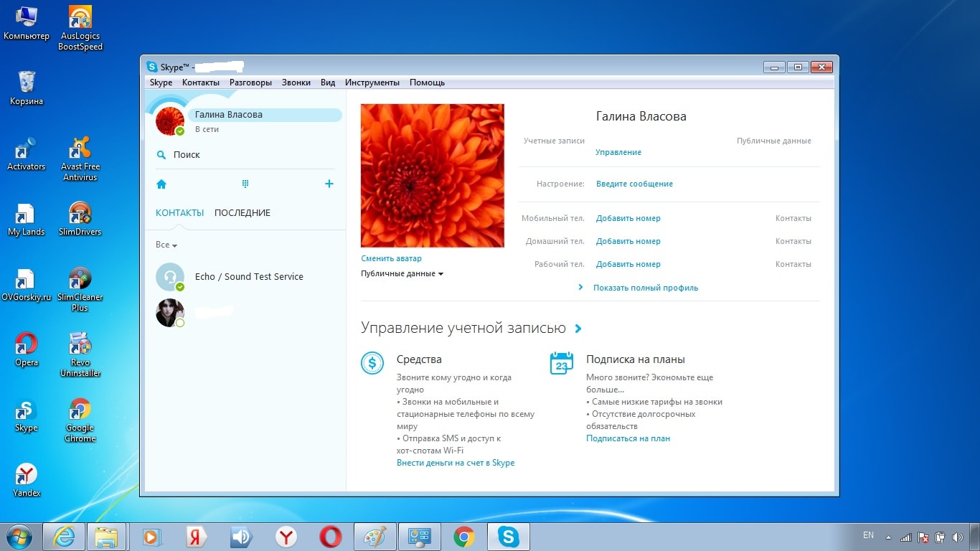Screen dimensions: 980x551
Task: Open the Разговоры menu
Action: point(251,83)
